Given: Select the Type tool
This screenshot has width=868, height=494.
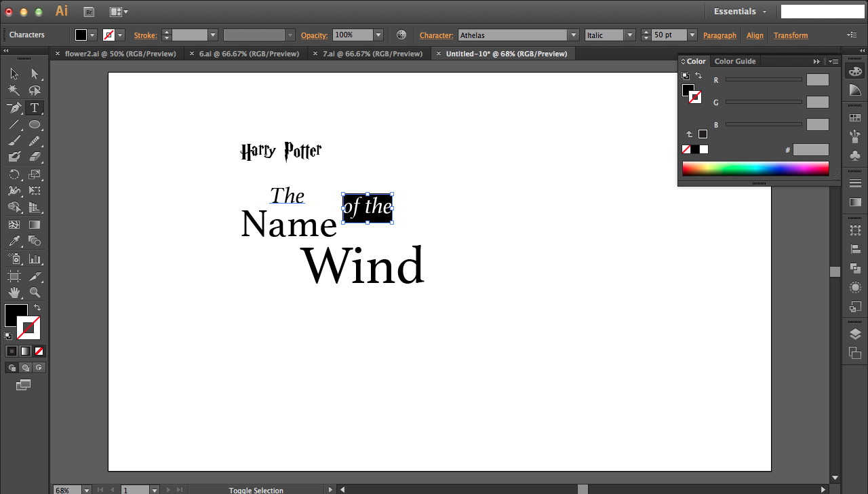Looking at the screenshot, I should (35, 108).
